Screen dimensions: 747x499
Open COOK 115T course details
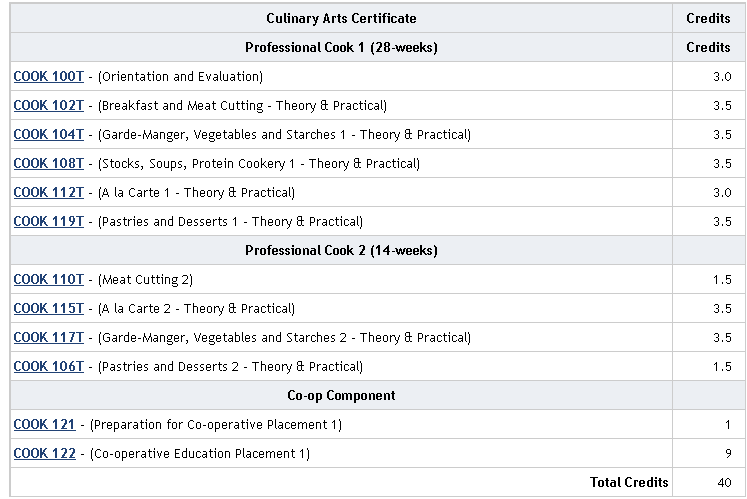(48, 309)
